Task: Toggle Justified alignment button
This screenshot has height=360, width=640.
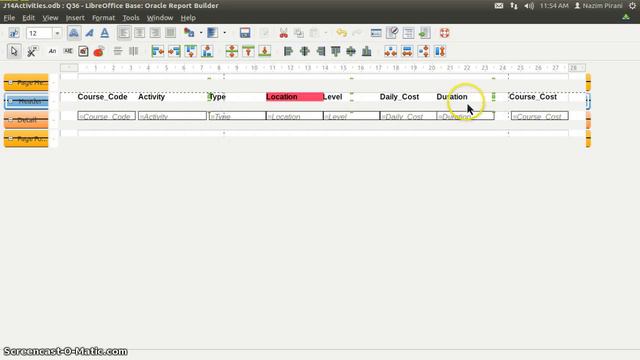Action: point(171,33)
